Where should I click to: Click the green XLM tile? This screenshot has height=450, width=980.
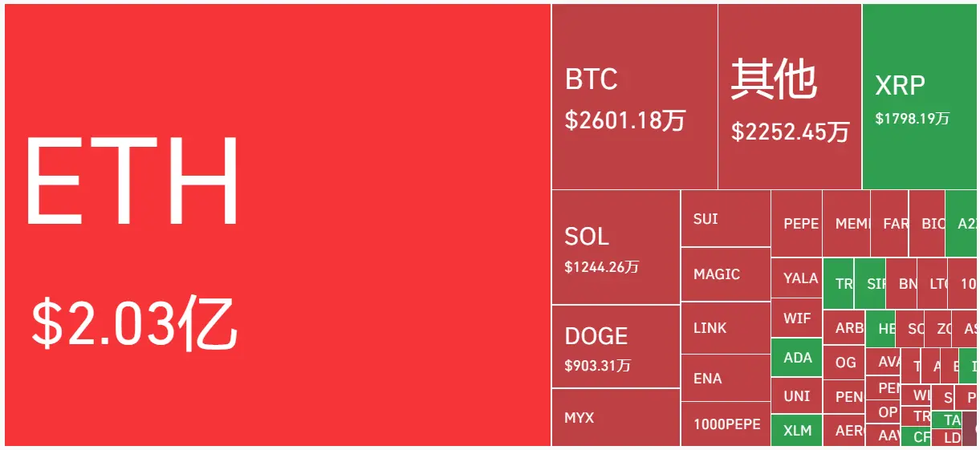[796, 430]
